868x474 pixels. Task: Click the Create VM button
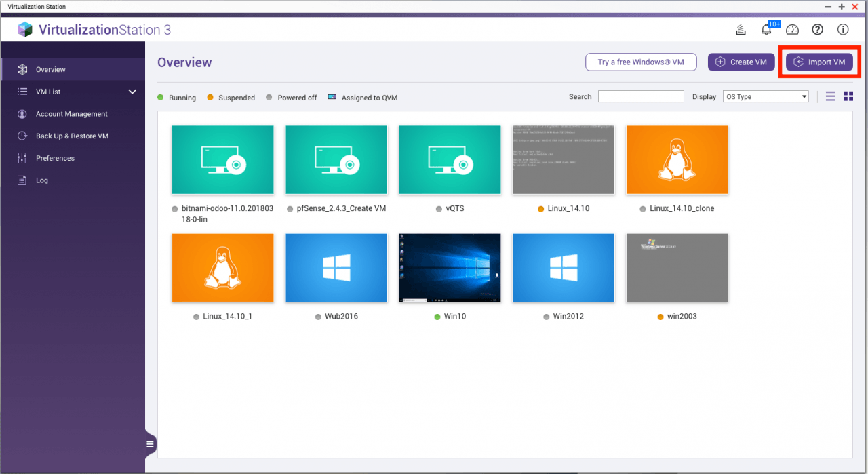point(741,62)
